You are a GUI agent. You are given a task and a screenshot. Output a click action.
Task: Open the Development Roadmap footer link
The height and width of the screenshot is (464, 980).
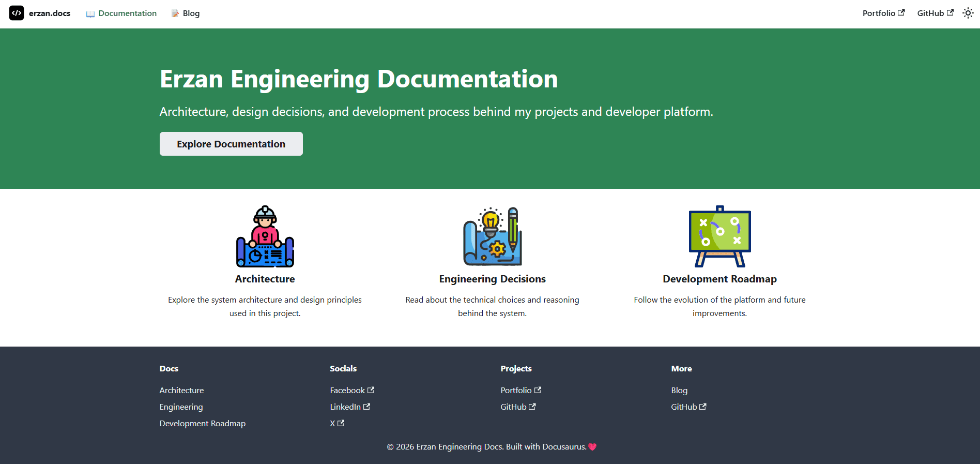tap(203, 423)
